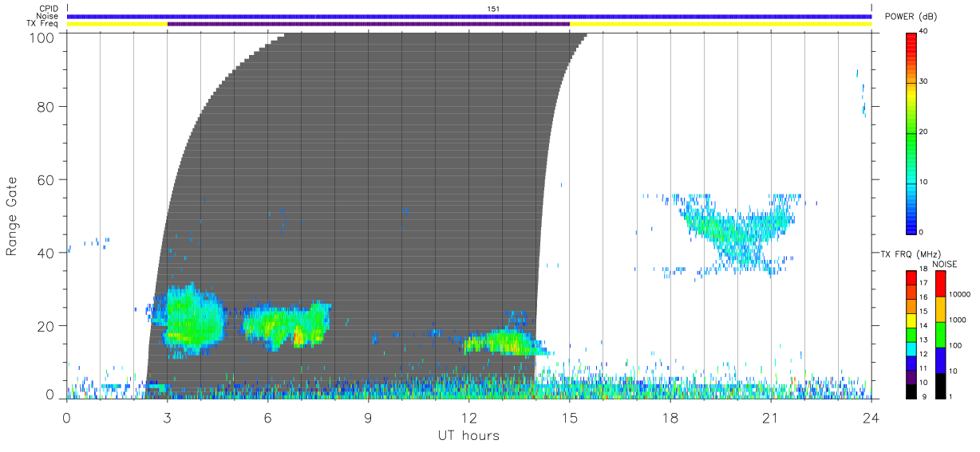The width and height of the screenshot is (980, 452).
Task: Click the 30 tick on Power scale
Action: (924, 81)
